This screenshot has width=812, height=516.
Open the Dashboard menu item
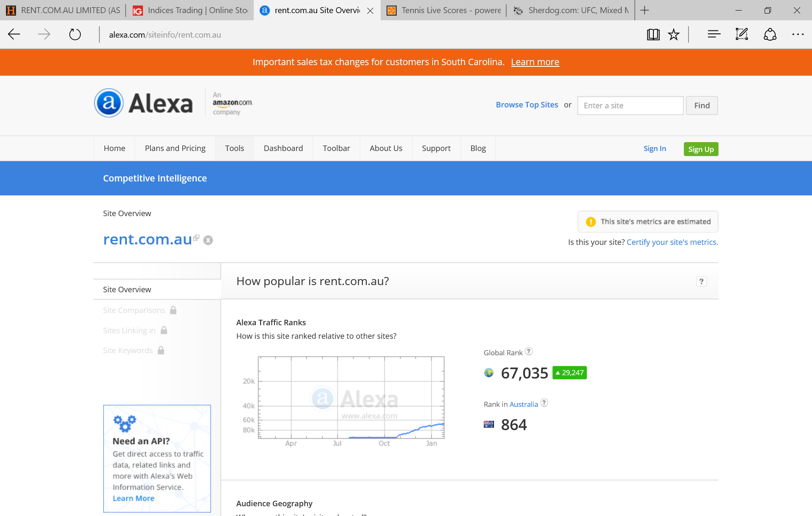coord(283,148)
